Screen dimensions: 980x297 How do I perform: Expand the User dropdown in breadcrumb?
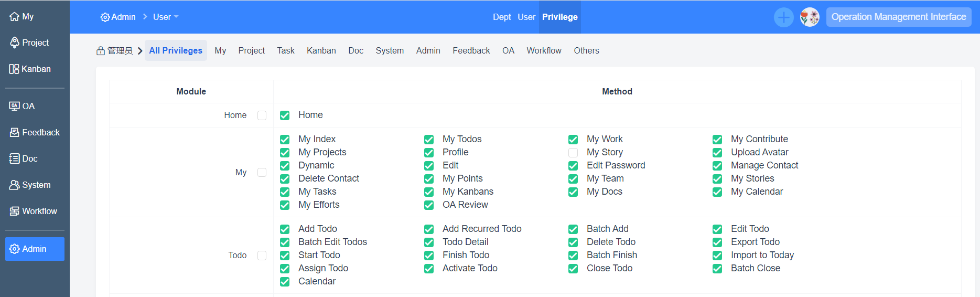click(x=166, y=17)
